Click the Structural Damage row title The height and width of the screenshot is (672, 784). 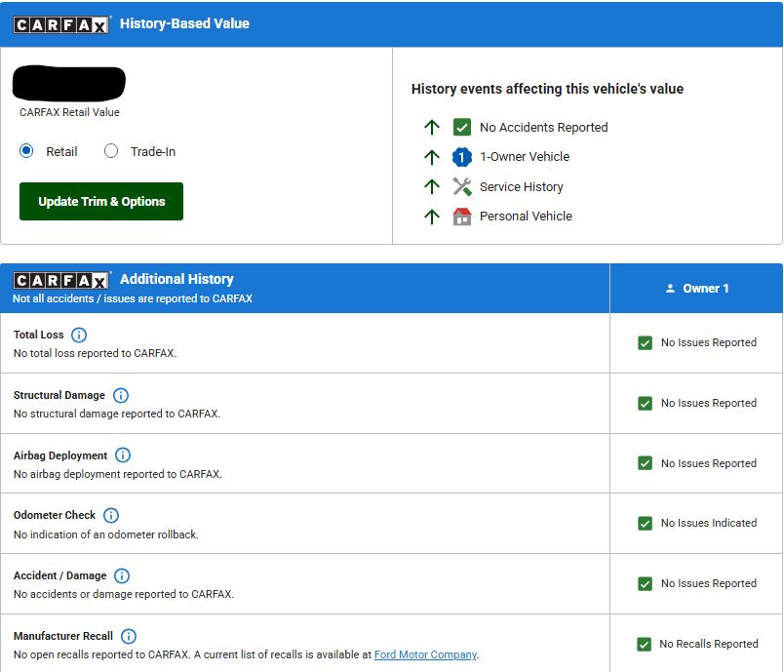59,396
